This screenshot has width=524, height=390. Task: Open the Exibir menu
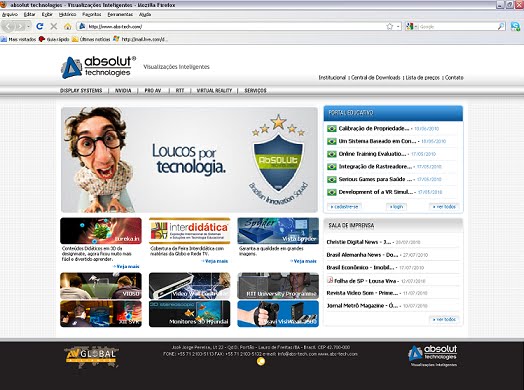47,14
